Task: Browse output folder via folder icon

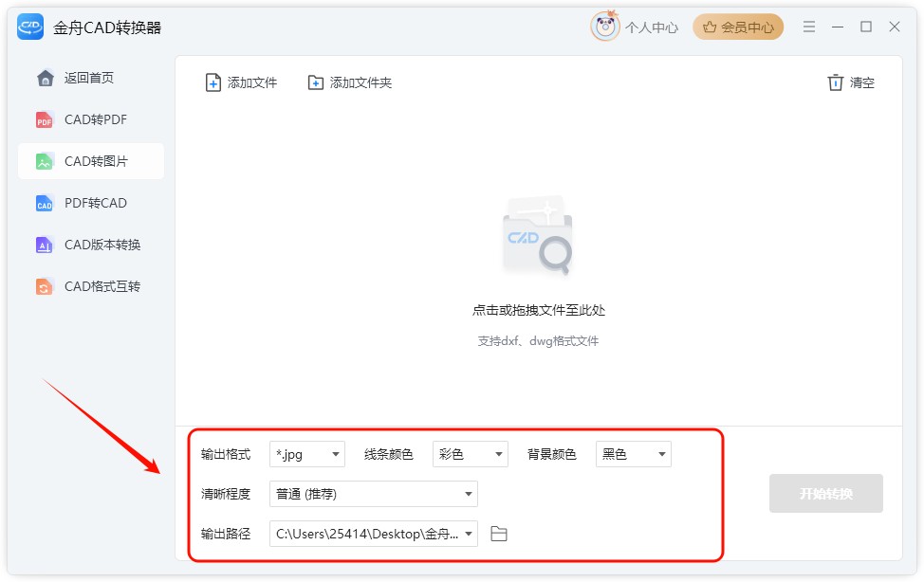Action: click(499, 534)
